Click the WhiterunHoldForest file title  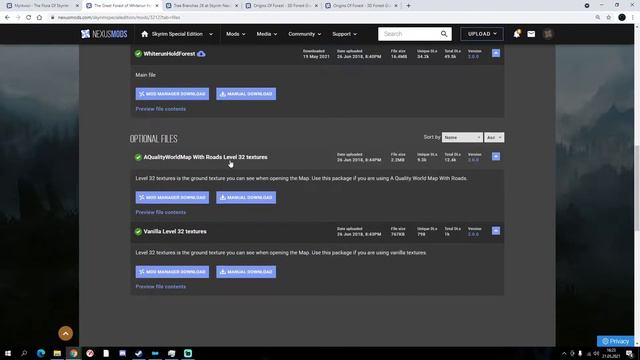(x=169, y=54)
